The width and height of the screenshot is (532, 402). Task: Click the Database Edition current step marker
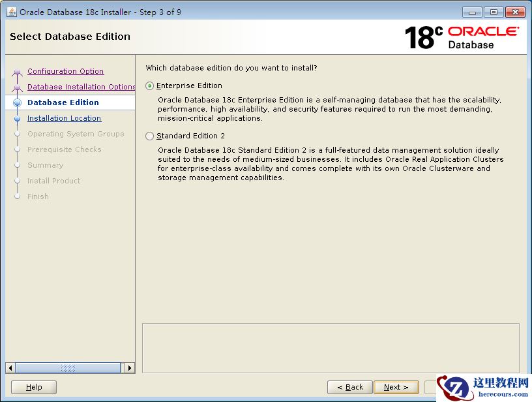18,103
